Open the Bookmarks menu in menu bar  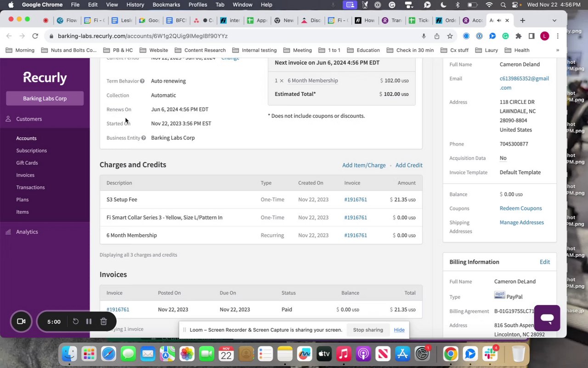click(166, 5)
